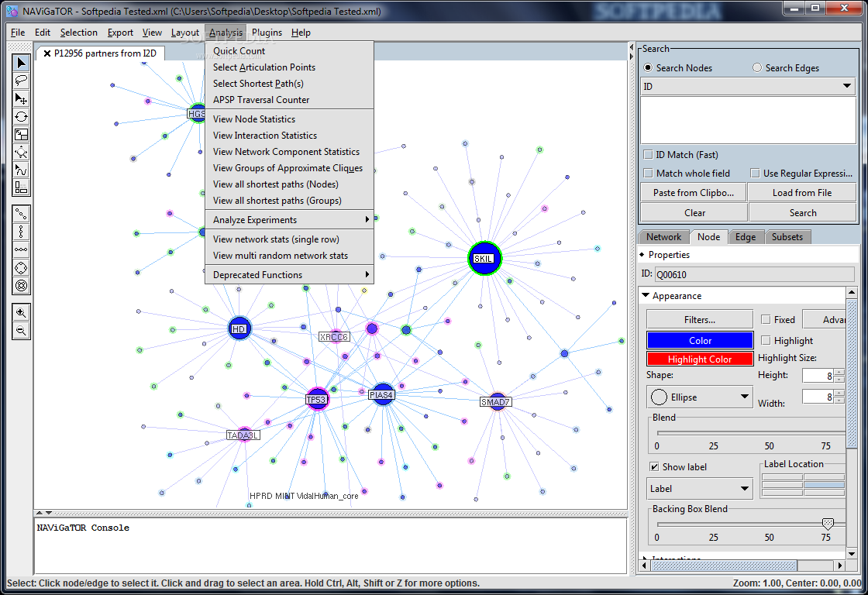
Task: Select the Search Nodes radio button
Action: [x=648, y=67]
